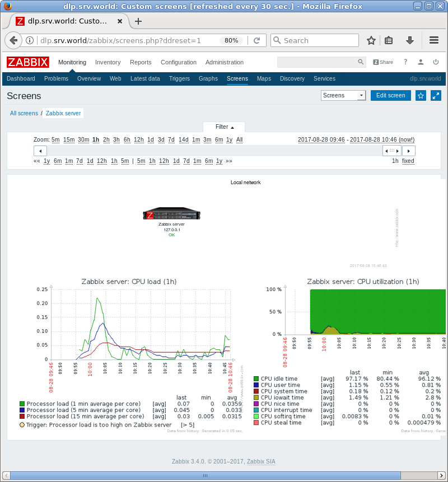448x482 pixels.
Task: Click the green CPU idle time legend swatch
Action: 256,378
